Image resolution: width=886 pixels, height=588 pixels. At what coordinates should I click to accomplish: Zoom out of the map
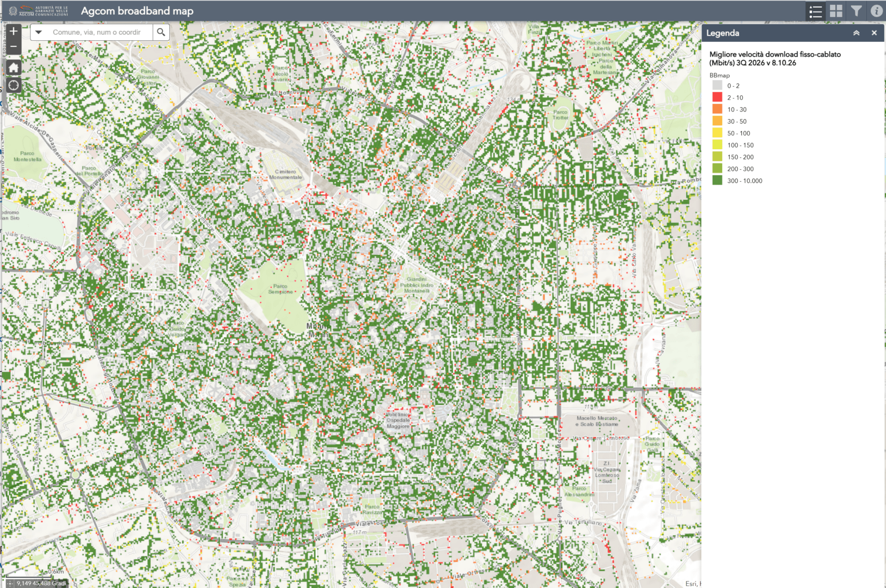pyautogui.click(x=14, y=47)
